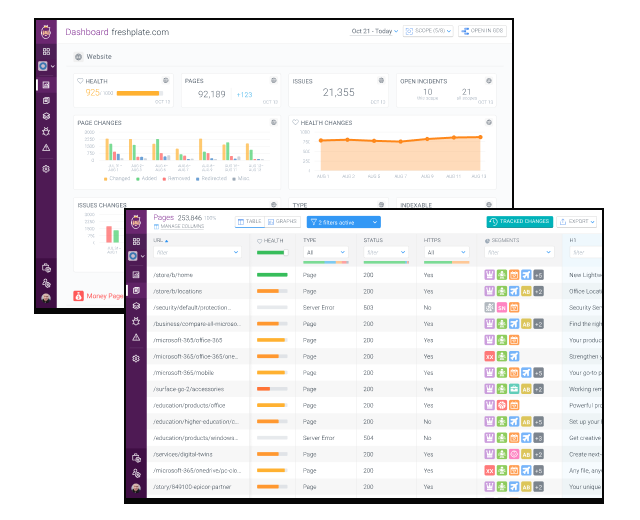Open Open Incidents card settings cog
Image resolution: width=640 pixels, height=520 pixels.
point(489,81)
